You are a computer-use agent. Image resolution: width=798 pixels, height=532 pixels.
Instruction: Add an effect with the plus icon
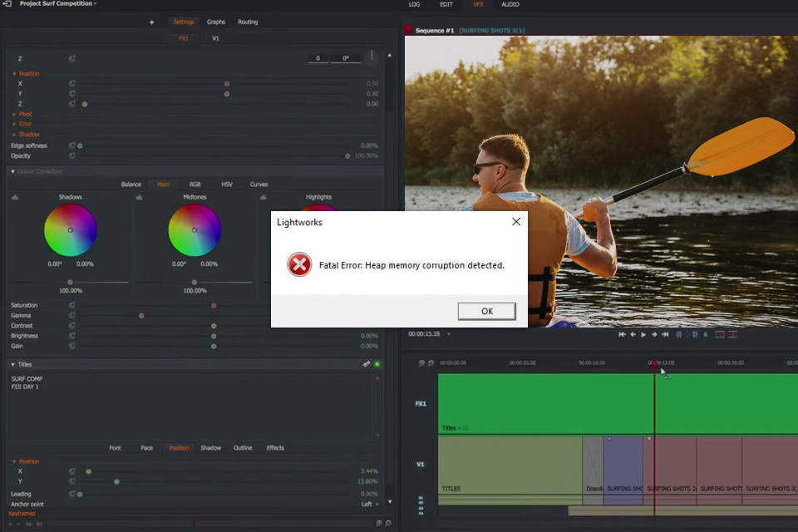point(151,22)
